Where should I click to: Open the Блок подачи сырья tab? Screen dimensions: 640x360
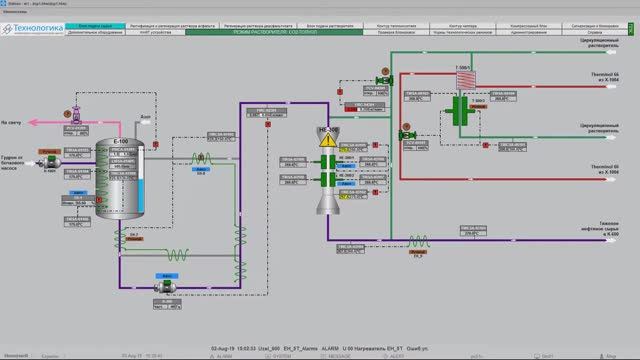[x=95, y=26]
